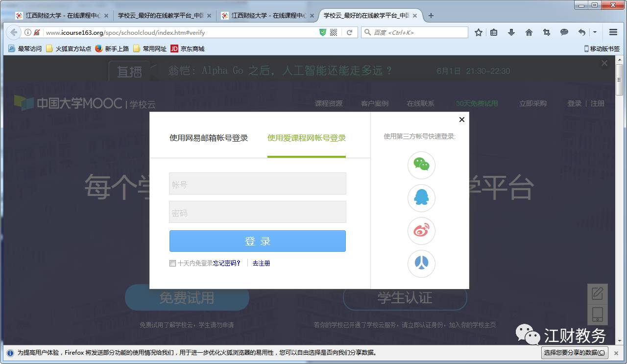Select the 使用爱课程网帐号登录 tab
The height and width of the screenshot is (364, 627).
pos(307,138)
